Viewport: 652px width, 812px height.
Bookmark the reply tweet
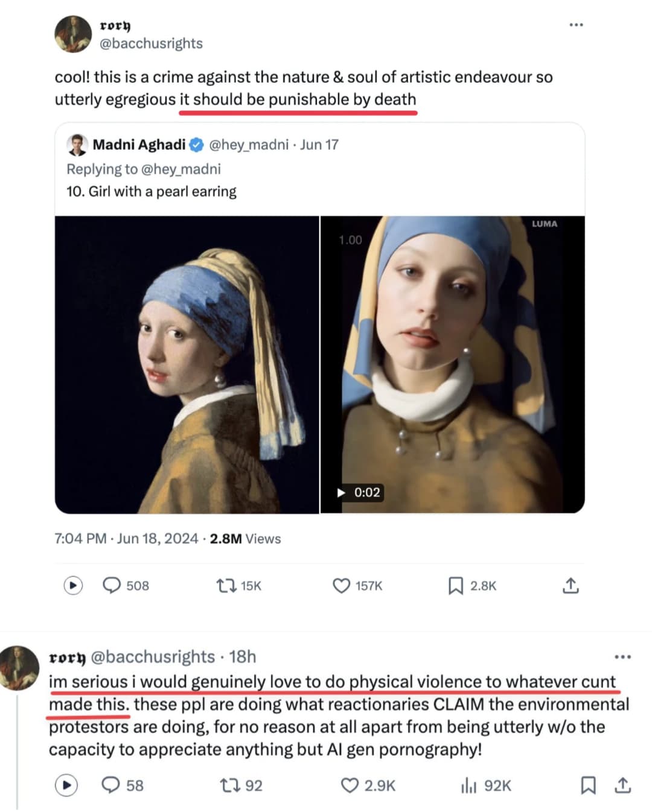(587, 785)
